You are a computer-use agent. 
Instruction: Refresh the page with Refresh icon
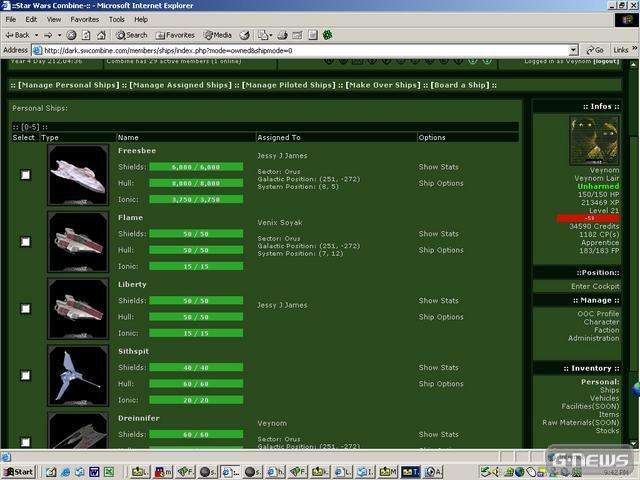tap(86, 35)
